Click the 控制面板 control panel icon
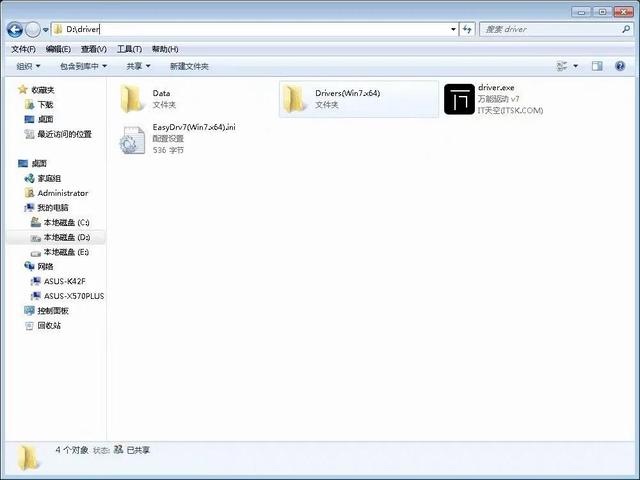Screen dimensions: 640x480 pyautogui.click(x=29, y=311)
